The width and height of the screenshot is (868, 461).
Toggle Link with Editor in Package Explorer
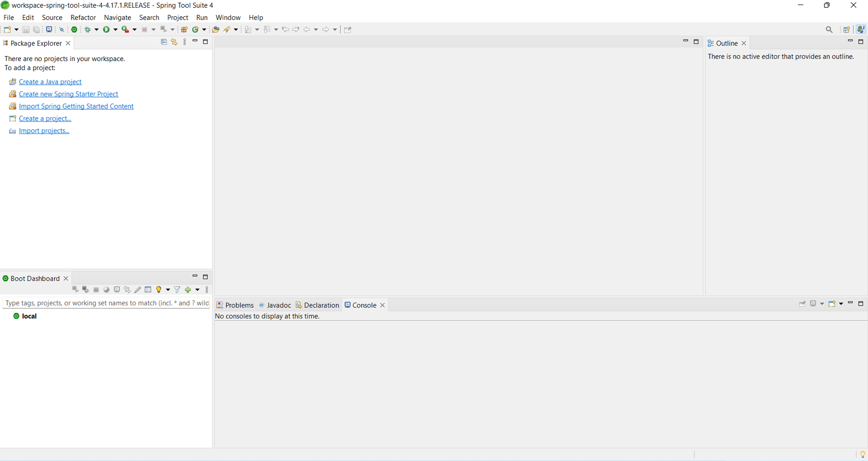tap(174, 42)
